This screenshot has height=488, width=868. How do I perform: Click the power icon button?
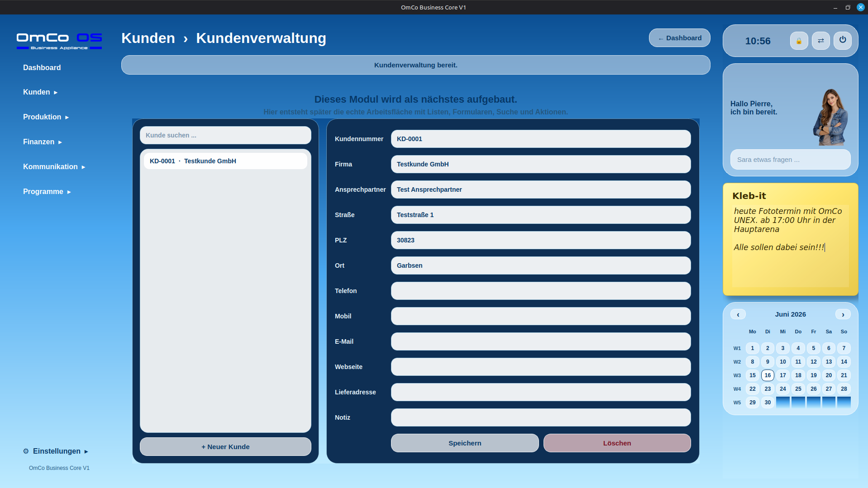tap(842, 41)
